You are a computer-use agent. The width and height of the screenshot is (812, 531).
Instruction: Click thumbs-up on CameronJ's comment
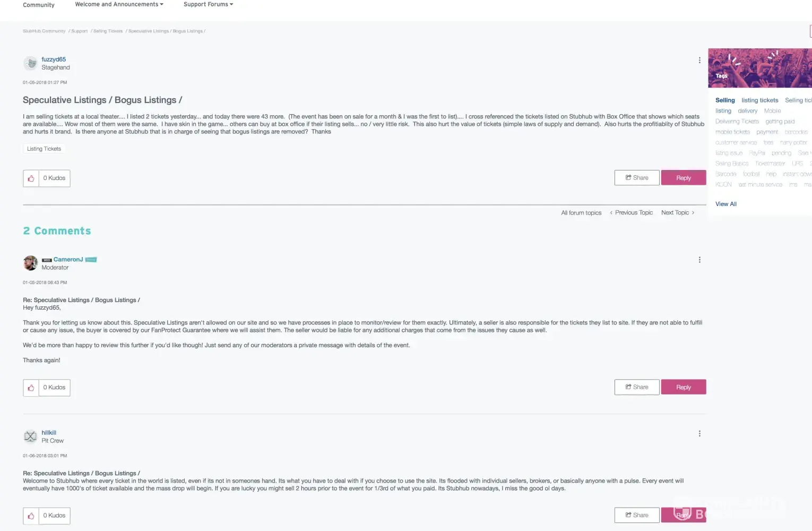click(x=31, y=388)
